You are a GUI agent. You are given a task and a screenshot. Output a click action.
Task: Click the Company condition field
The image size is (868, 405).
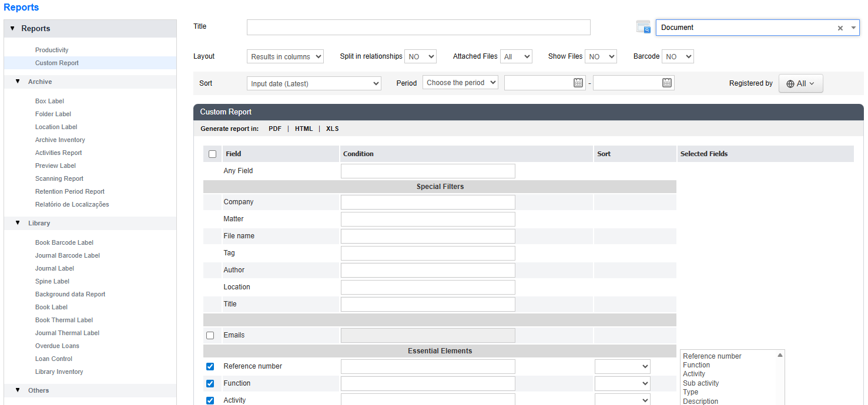428,202
